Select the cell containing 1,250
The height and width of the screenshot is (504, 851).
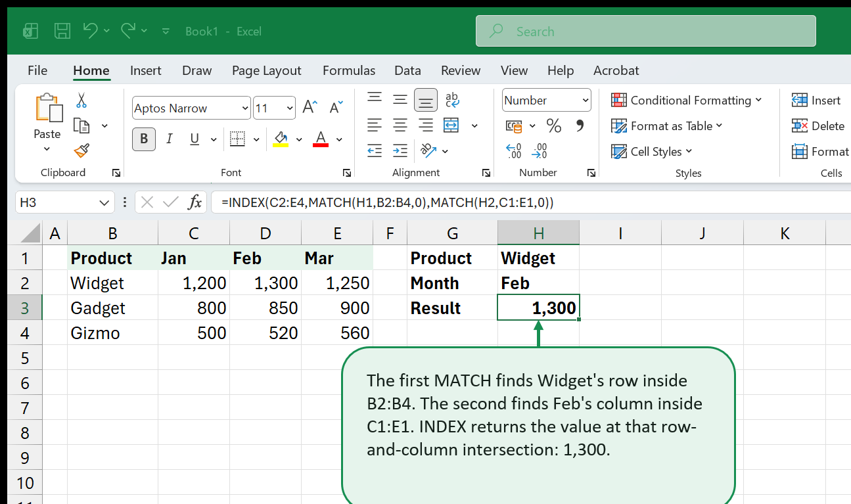tap(337, 283)
